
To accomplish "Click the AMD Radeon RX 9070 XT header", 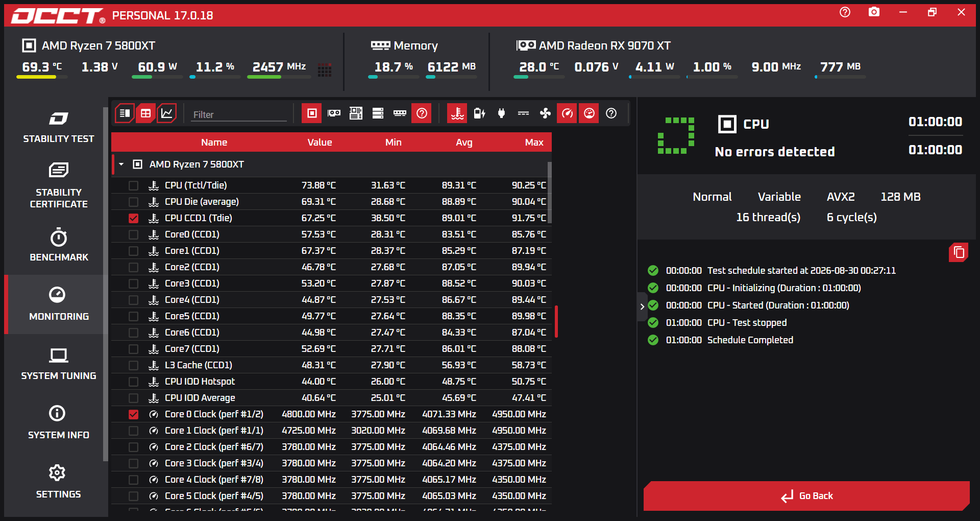I will click(x=593, y=45).
